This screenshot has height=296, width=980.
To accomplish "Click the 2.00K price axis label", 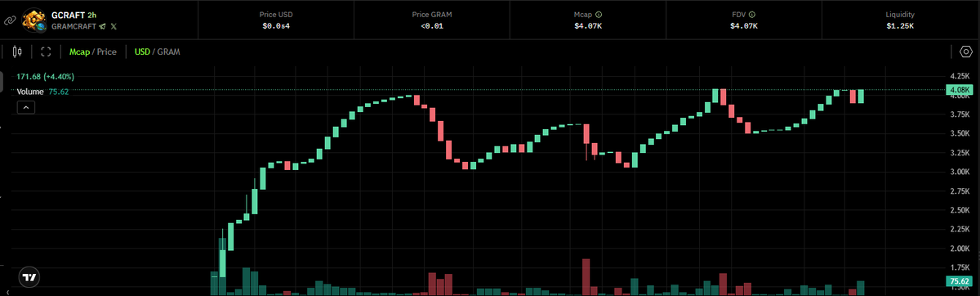I will (959, 249).
